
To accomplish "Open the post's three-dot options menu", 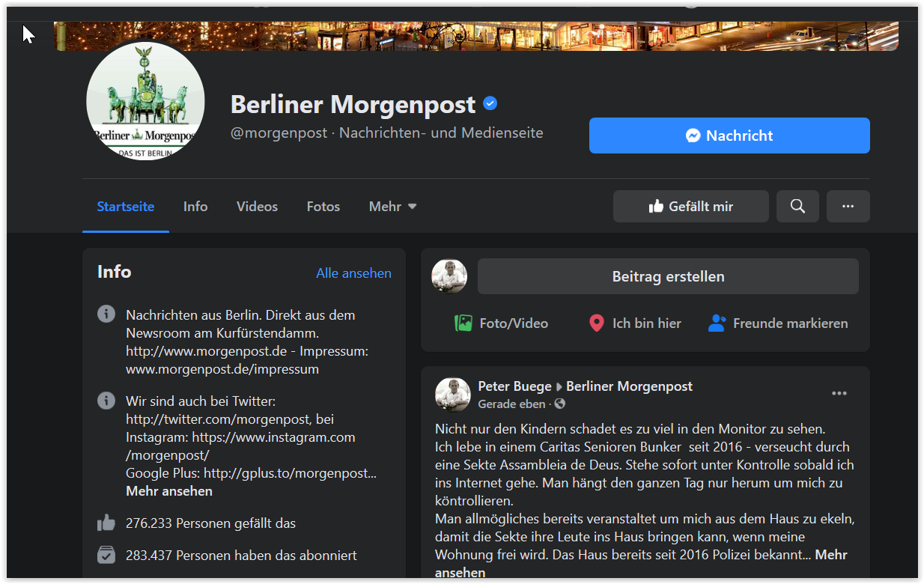I will (x=839, y=394).
